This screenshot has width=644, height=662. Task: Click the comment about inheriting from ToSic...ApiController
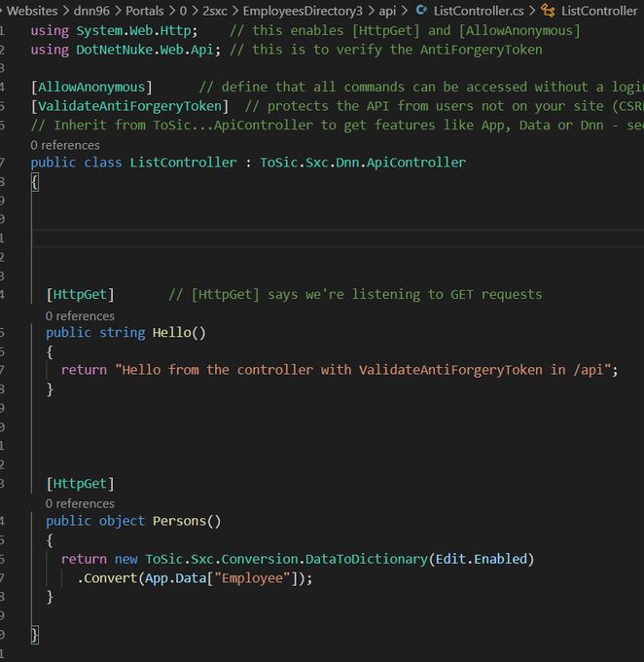[x=338, y=125]
